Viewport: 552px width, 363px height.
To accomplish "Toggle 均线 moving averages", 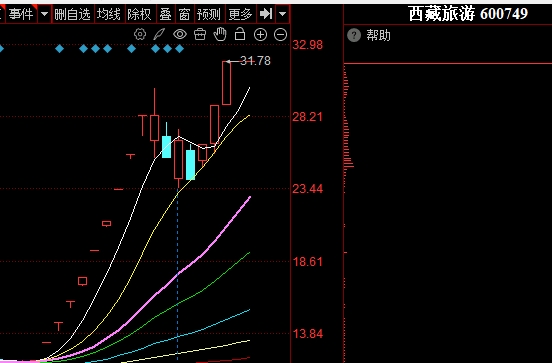I will [x=109, y=14].
